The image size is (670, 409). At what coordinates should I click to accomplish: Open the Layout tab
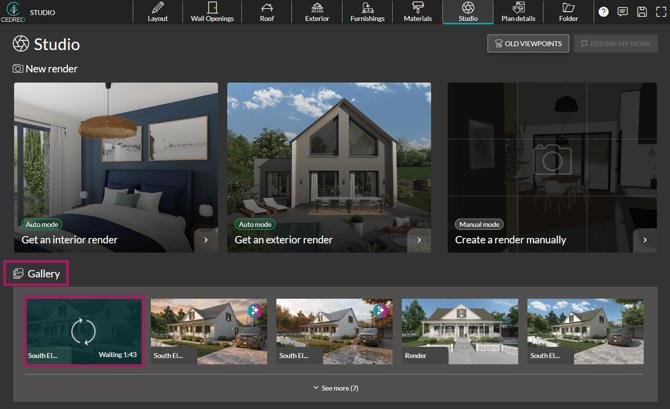pos(158,12)
